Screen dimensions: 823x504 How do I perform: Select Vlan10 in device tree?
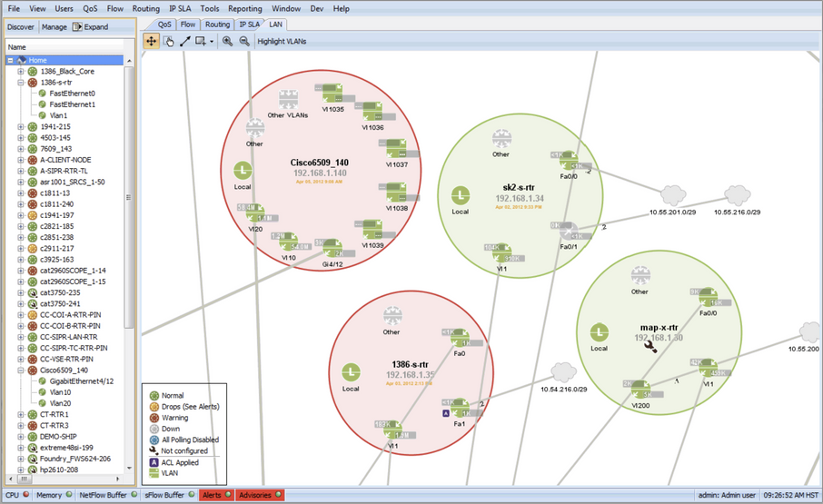pyautogui.click(x=60, y=392)
